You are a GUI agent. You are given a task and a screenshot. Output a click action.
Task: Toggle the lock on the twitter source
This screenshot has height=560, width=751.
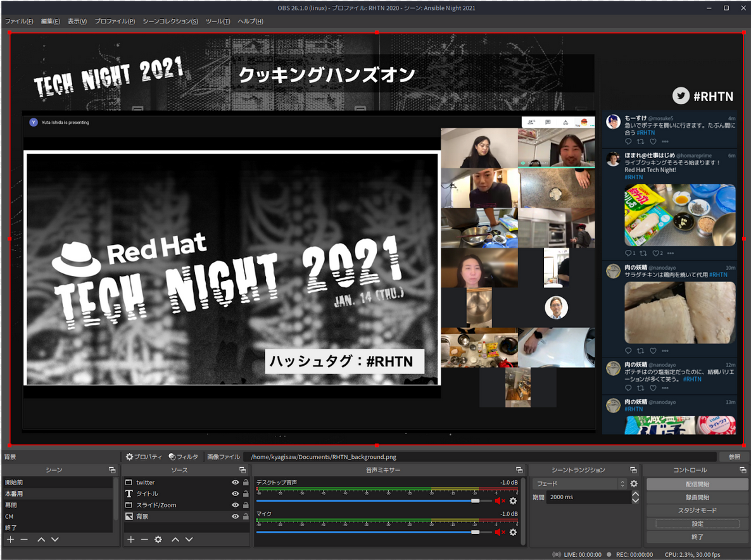tap(246, 482)
